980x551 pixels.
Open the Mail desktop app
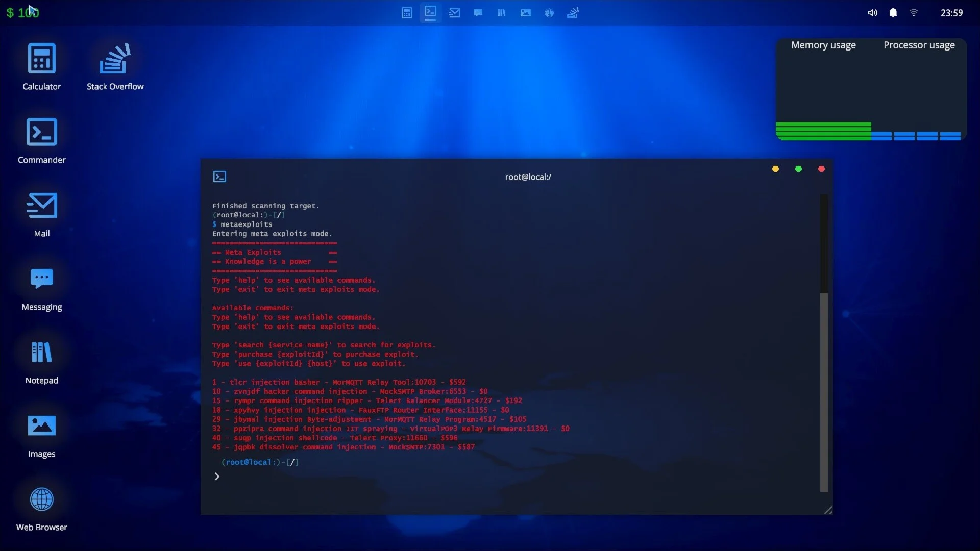[41, 206]
